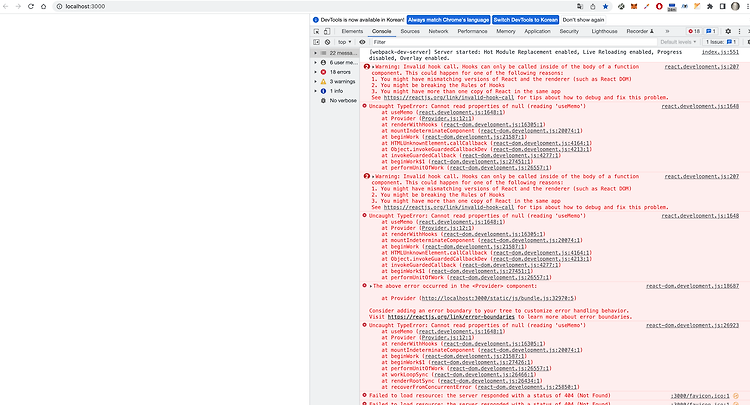This screenshot has width=750, height=405.
Task: Open the index.js:551 source link
Action: pos(720,52)
